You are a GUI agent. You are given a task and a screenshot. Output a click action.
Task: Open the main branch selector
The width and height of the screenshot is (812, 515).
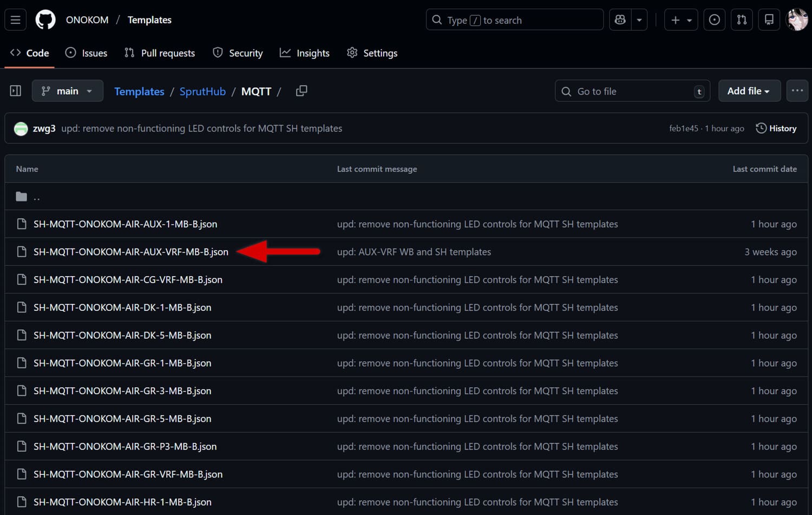click(x=67, y=90)
